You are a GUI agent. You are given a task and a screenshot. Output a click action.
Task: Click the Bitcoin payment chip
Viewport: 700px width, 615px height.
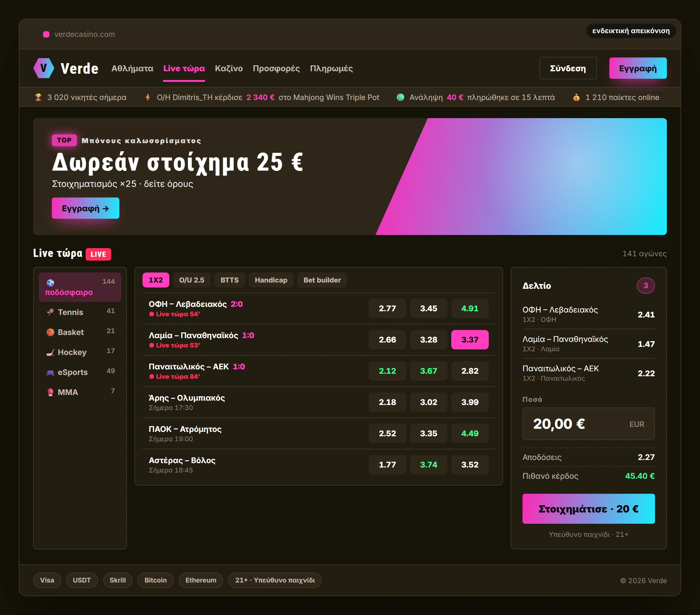(156, 580)
